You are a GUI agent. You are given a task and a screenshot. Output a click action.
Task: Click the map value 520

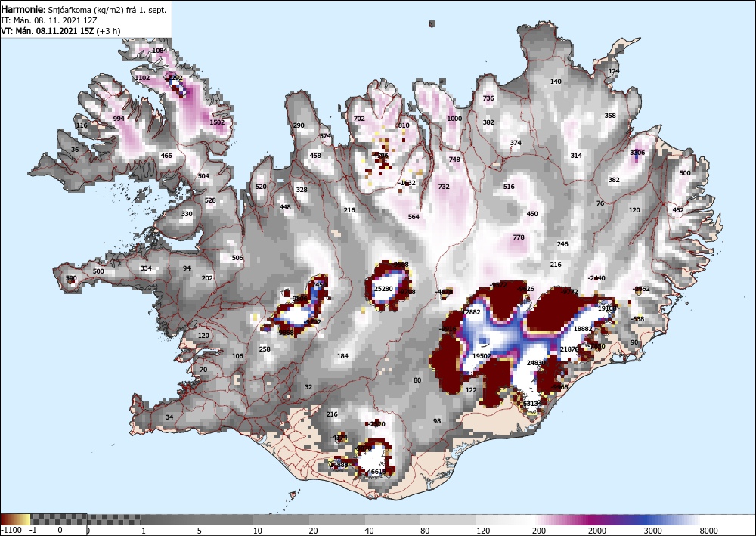(x=261, y=187)
